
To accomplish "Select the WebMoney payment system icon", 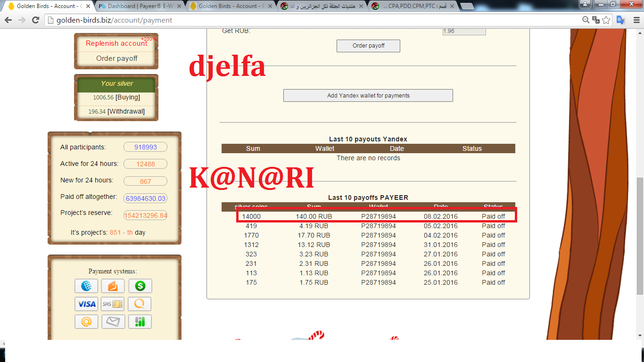I will [86, 286].
